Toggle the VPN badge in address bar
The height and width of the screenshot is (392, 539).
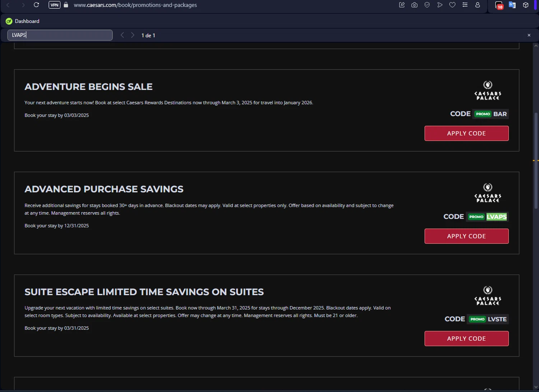coord(54,5)
